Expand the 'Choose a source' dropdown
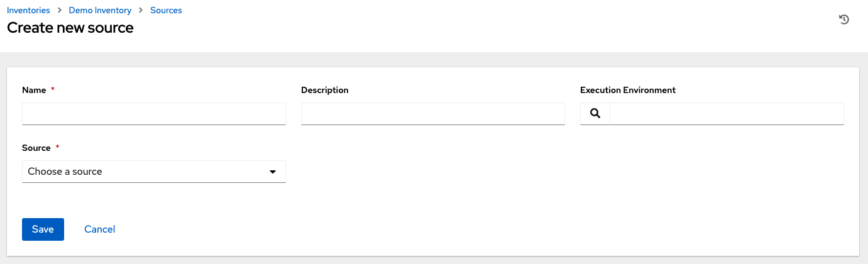 (153, 172)
